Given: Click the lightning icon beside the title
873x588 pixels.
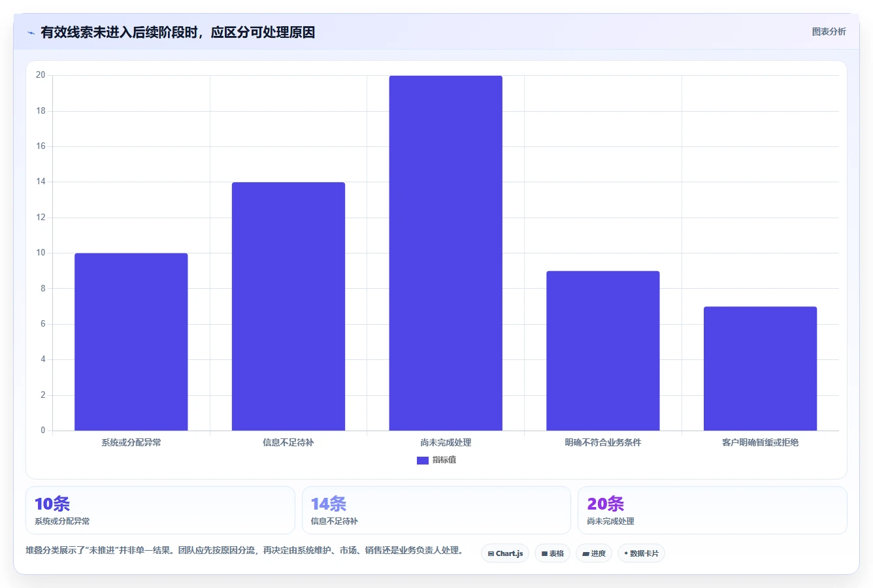Looking at the screenshot, I should click(x=31, y=33).
